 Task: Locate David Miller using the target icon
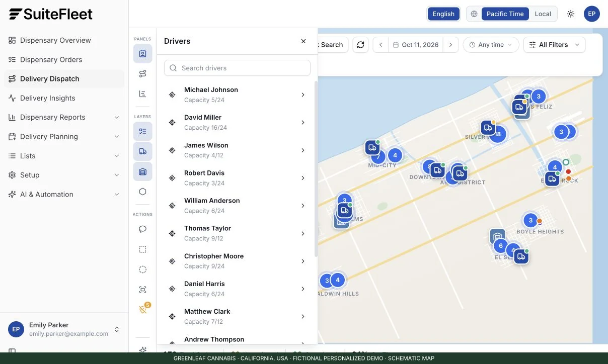point(172,122)
